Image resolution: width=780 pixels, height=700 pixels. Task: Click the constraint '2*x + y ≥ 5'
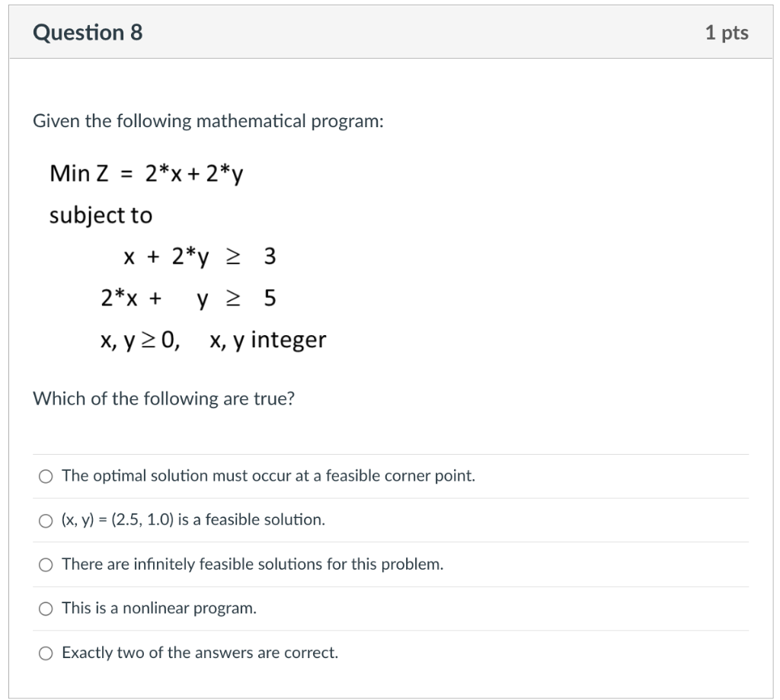[188, 299]
